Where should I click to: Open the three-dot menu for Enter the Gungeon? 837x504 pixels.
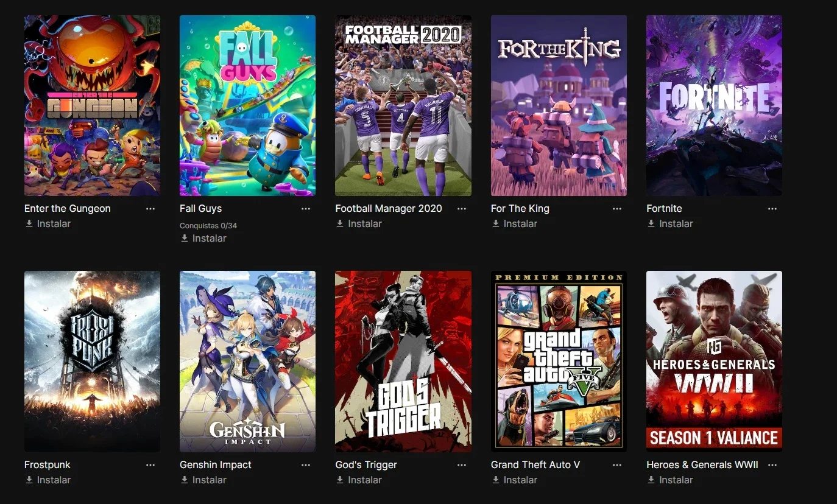pos(150,209)
